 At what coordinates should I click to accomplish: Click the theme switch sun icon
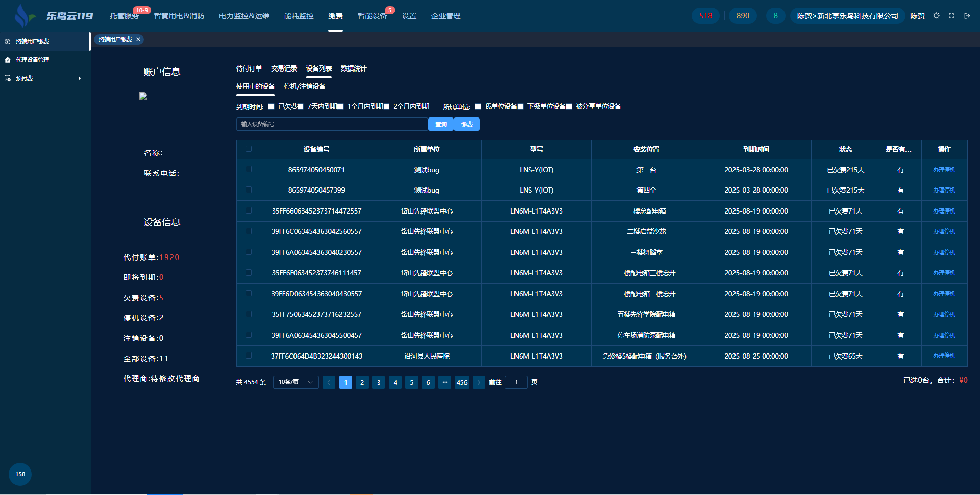point(936,16)
